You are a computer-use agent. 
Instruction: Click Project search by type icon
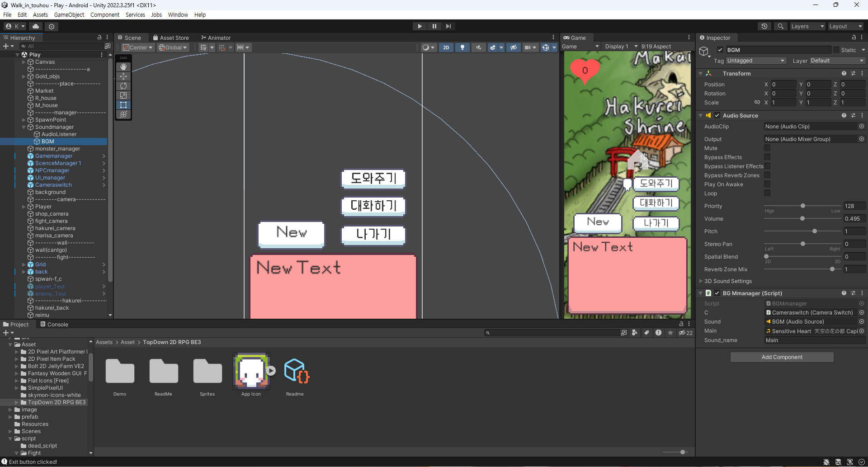[x=635, y=333]
